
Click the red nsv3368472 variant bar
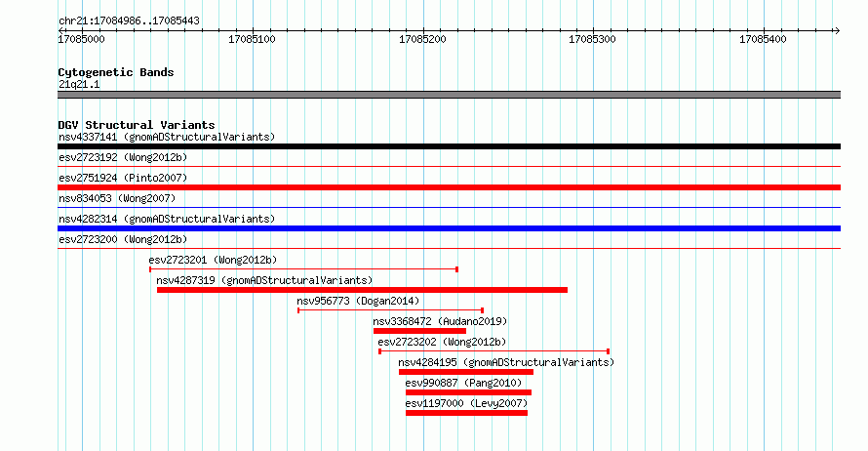[x=419, y=331]
